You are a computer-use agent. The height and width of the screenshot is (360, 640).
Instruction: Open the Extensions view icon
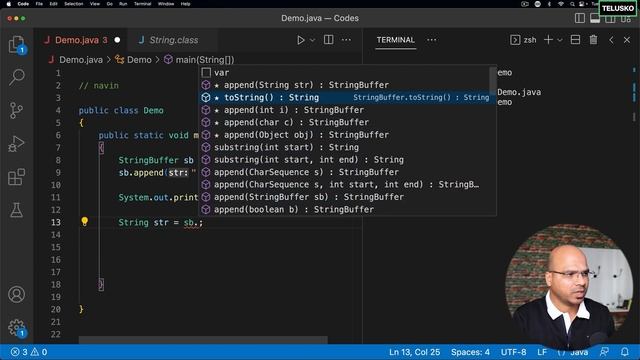pyautogui.click(x=16, y=177)
